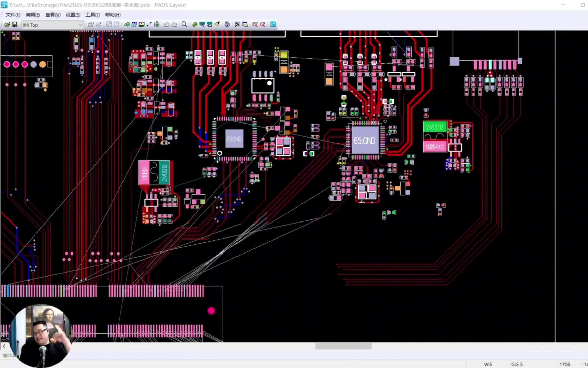Redraw the board view
Viewport: 588px width, 368px height.
(x=99, y=24)
